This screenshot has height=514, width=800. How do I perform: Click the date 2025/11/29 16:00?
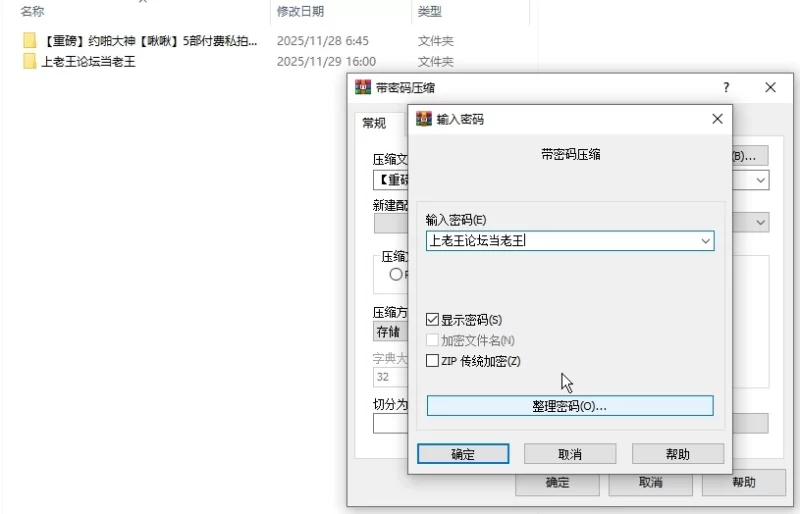[326, 62]
